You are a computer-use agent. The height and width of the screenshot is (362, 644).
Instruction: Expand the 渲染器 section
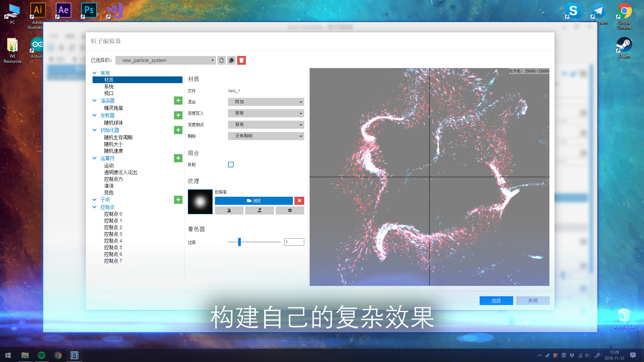(x=95, y=100)
